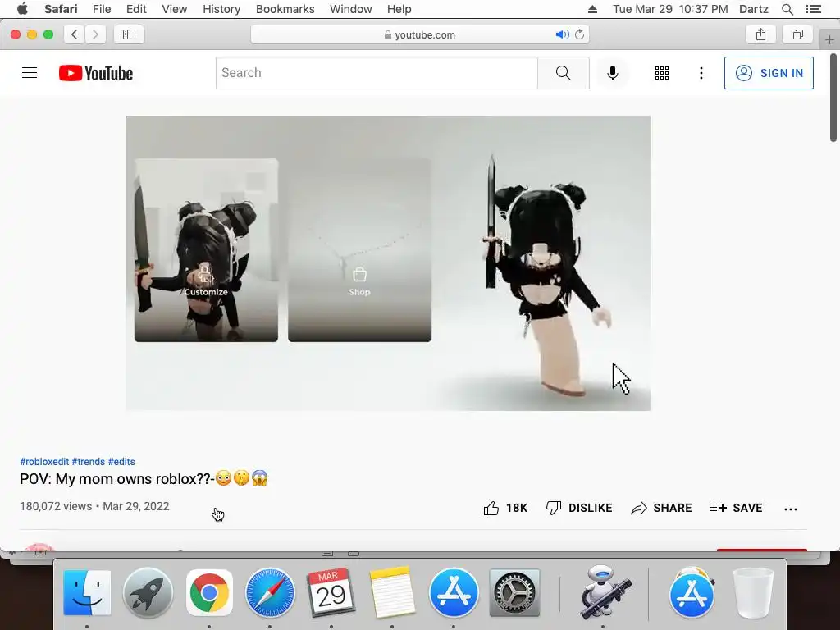840x630 pixels.
Task: Open the #trends hashtag link
Action: tap(89, 462)
